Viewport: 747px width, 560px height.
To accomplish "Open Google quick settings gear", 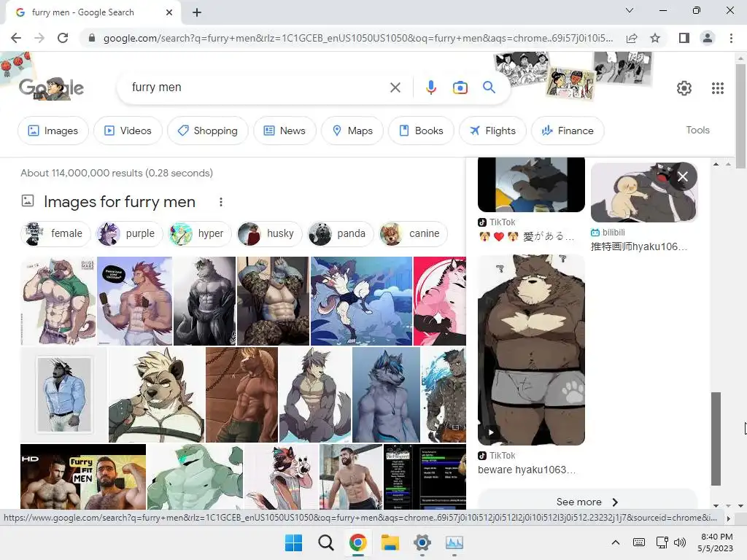I will (x=684, y=88).
